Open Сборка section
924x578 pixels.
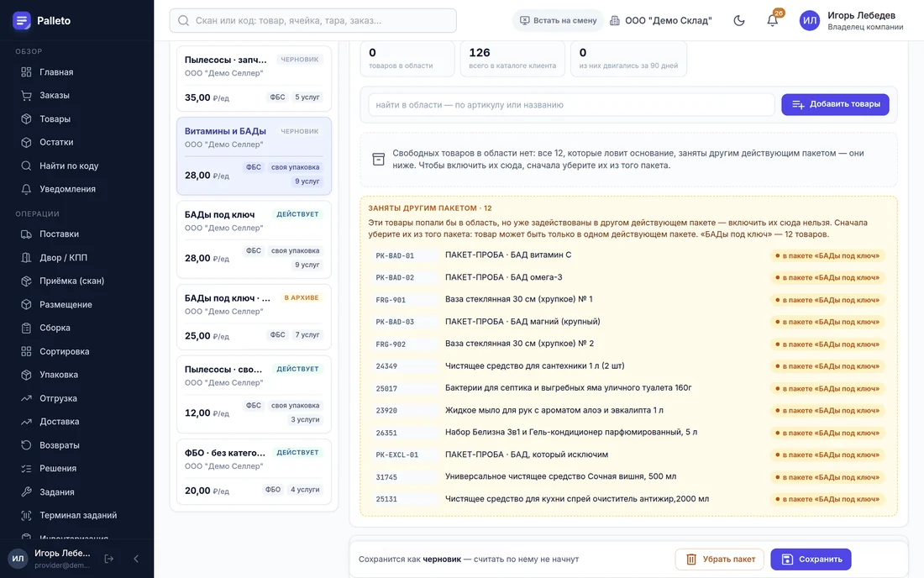point(55,328)
